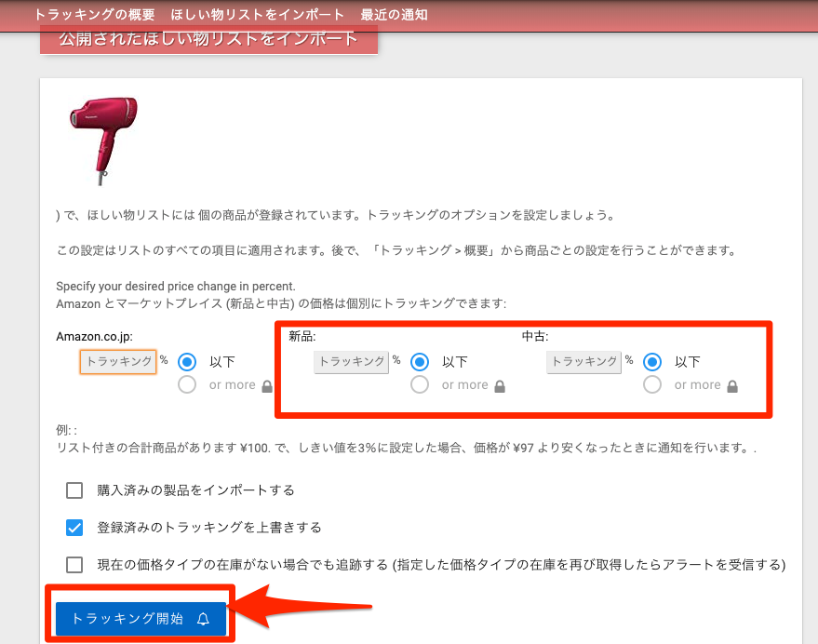Focus the 中古 tracking percent field

[x=583, y=362]
